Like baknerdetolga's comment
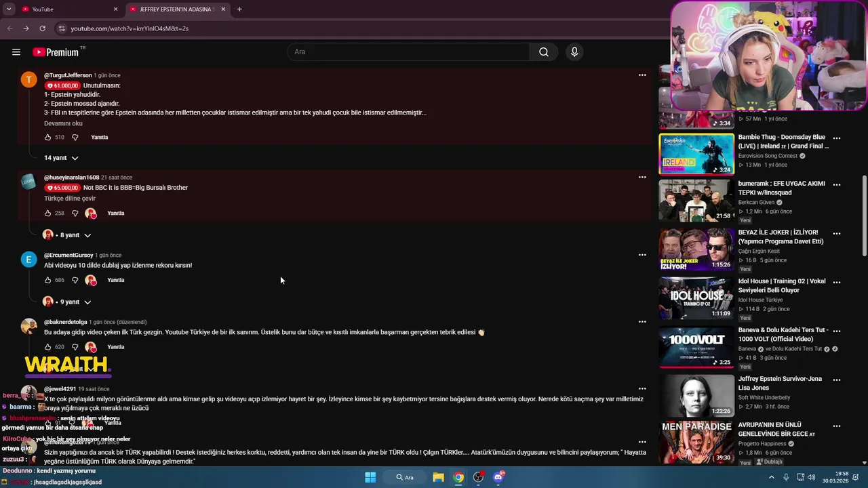Image resolution: width=868 pixels, height=488 pixels. pyautogui.click(x=47, y=347)
